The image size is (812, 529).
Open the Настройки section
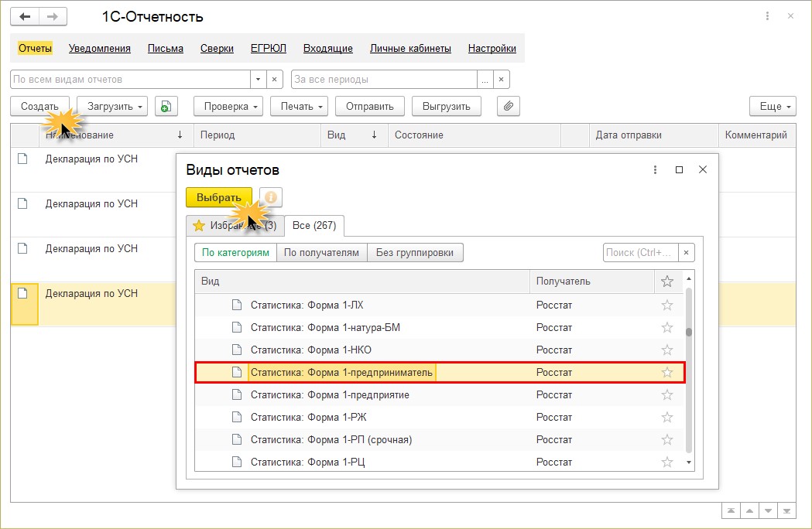tap(492, 48)
